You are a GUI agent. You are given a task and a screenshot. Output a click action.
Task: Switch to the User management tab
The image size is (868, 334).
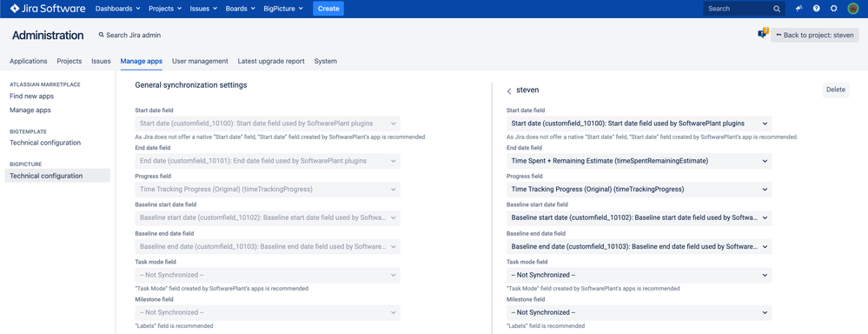(200, 61)
